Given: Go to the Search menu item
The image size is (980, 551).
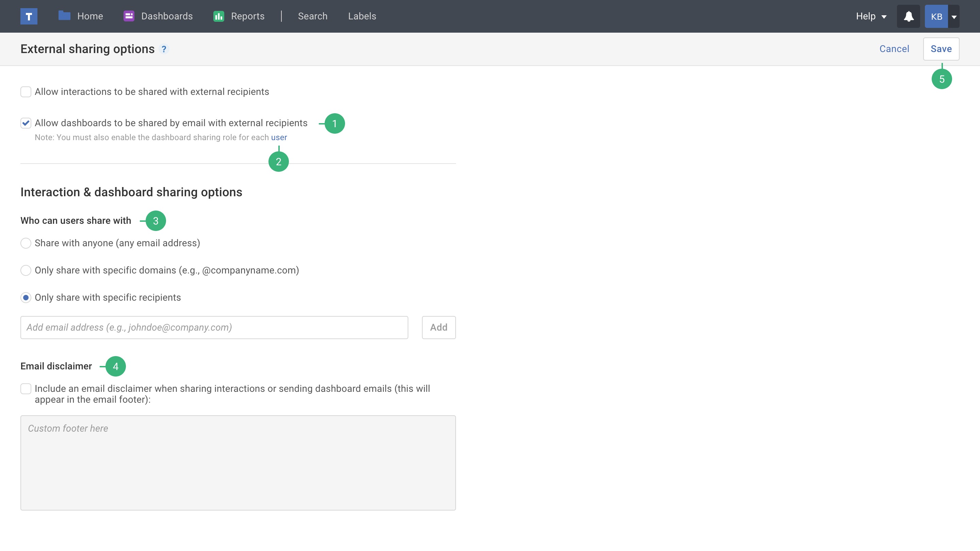Looking at the screenshot, I should point(312,16).
